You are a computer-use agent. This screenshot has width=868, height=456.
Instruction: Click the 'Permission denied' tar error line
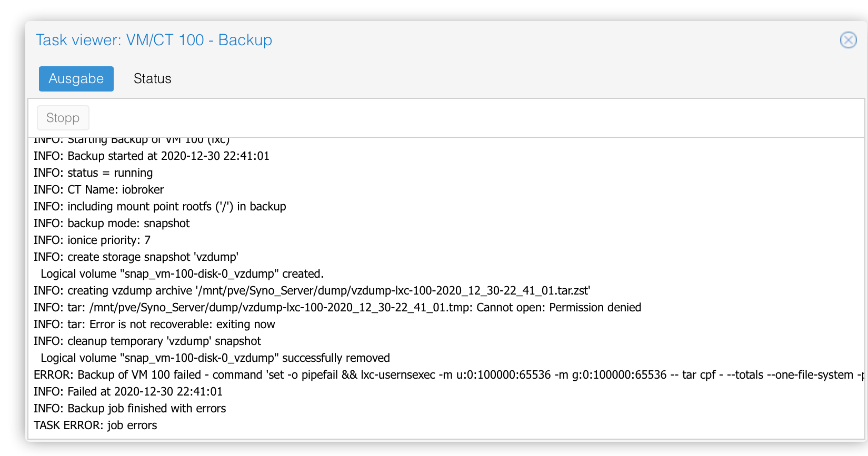click(337, 308)
